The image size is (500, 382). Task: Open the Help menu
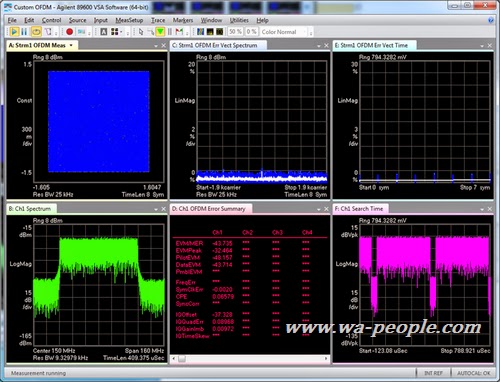click(x=262, y=20)
